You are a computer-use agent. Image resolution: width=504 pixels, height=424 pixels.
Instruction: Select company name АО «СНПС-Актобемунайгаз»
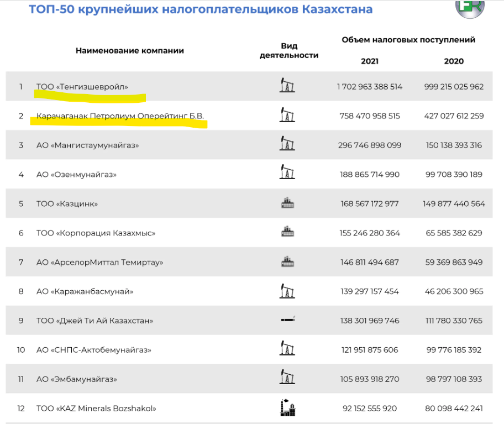tap(94, 350)
